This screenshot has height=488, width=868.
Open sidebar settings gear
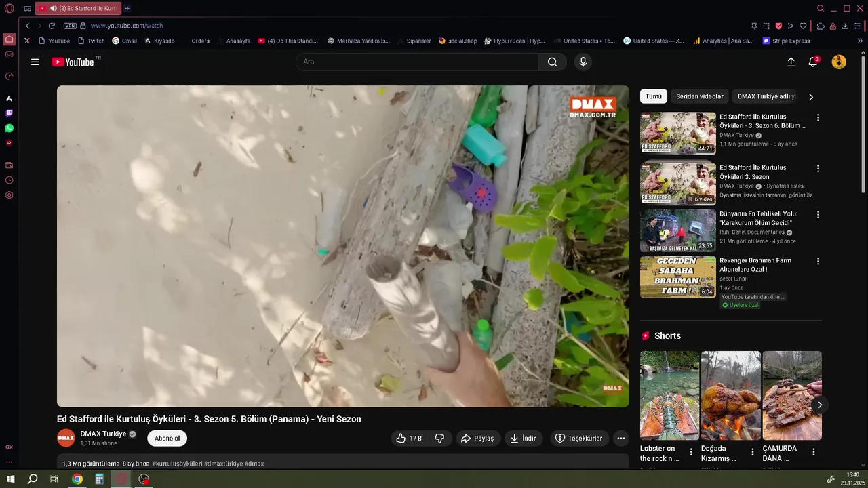coord(9,195)
